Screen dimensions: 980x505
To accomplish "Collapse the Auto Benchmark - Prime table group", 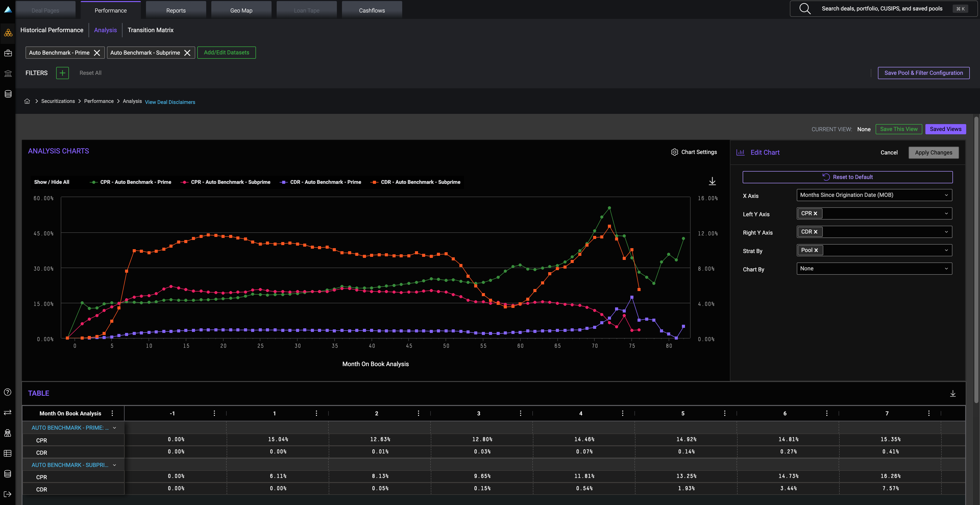I will [x=114, y=428].
